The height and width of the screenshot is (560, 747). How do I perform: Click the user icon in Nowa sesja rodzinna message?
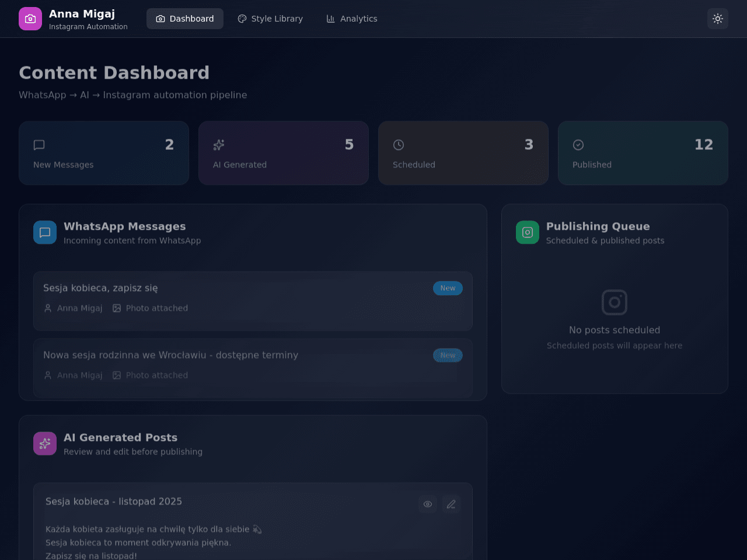tap(48, 375)
